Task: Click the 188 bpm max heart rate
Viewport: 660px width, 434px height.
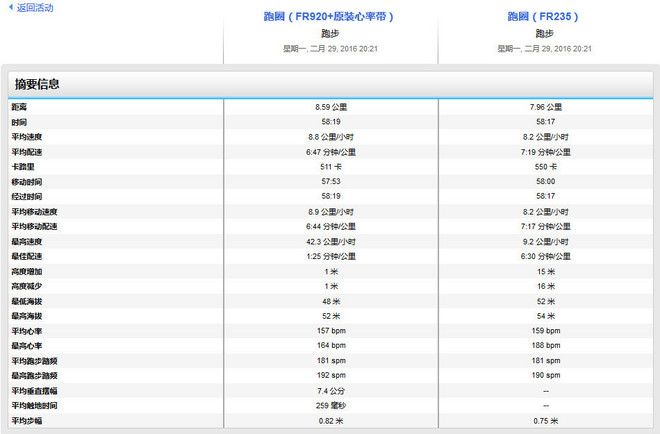Action: 546,346
